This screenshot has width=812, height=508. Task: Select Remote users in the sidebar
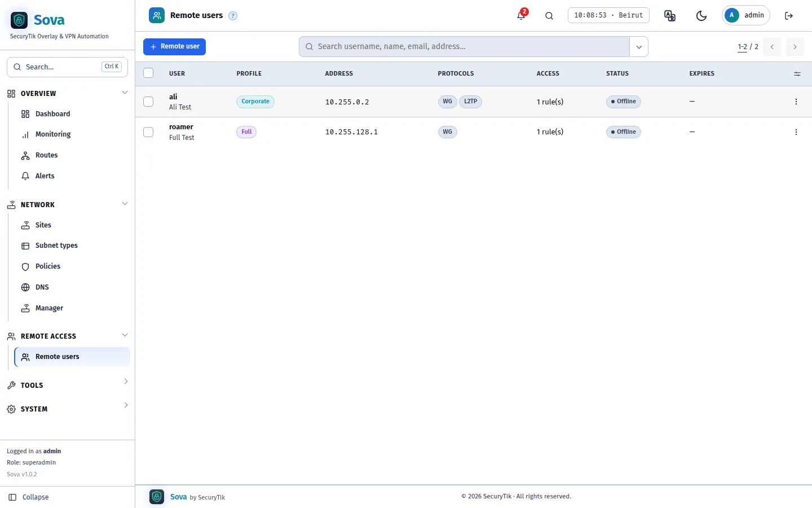click(x=72, y=357)
